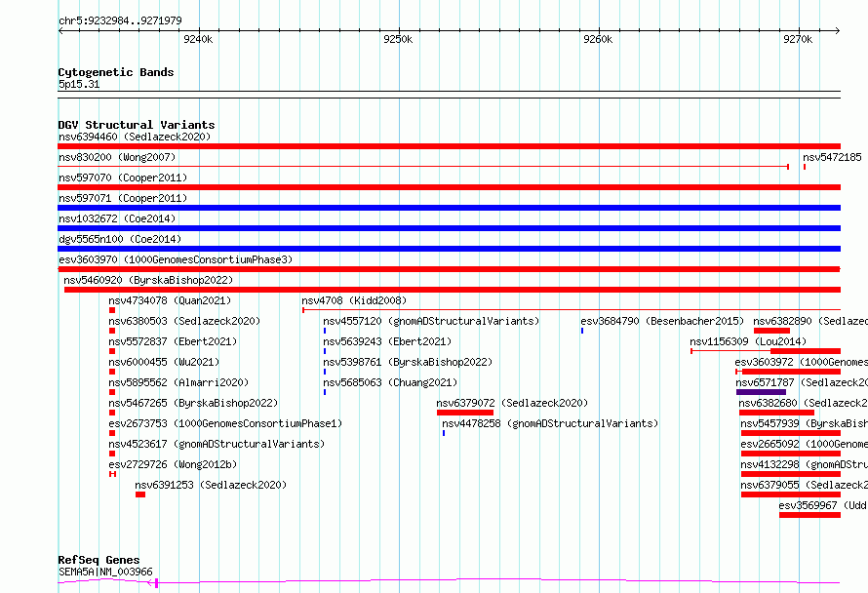The width and height of the screenshot is (868, 593).
Task: Click the small red bar under nsv6391253
Action: pos(140,494)
